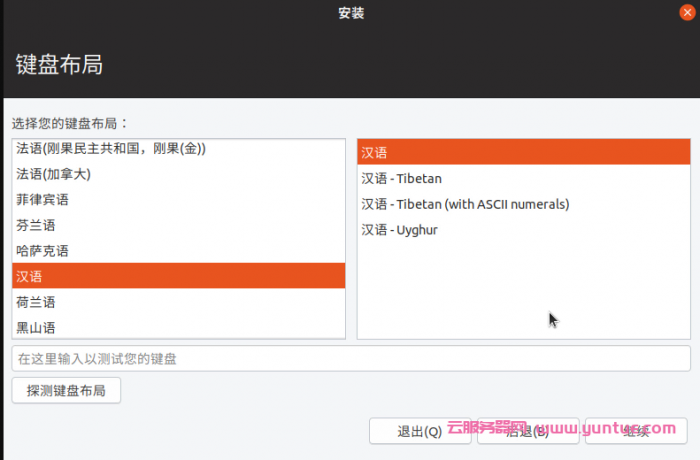The image size is (700, 460).
Task: Select 法语(刚果民主共和国，刚果(金)) in the layout list
Action: (110, 149)
